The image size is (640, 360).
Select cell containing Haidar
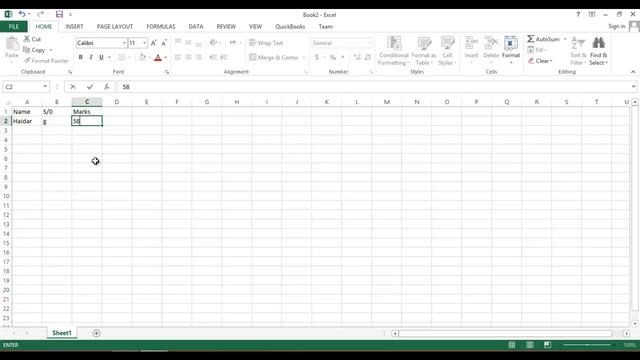(x=27, y=121)
